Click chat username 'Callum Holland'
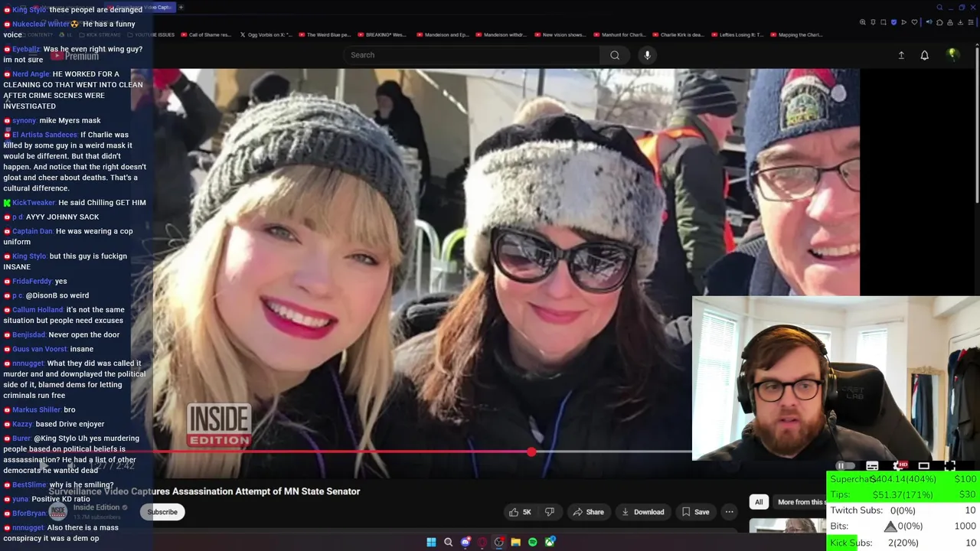The image size is (980, 551). point(38,310)
